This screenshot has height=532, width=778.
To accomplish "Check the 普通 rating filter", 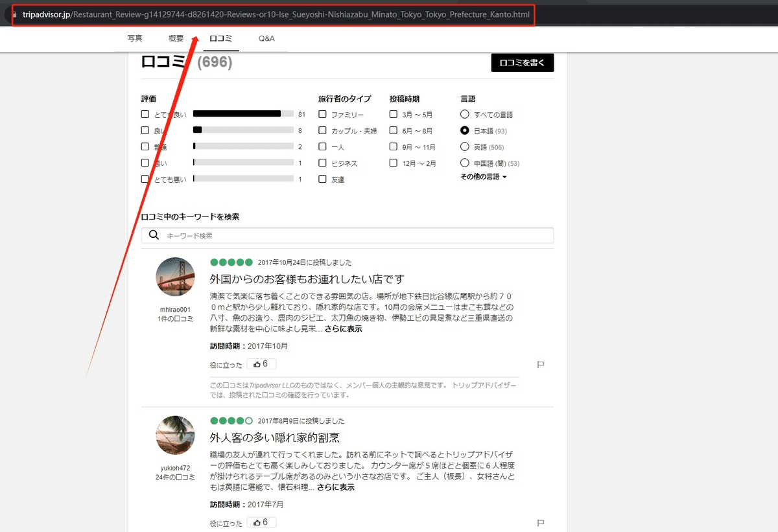I will [145, 146].
